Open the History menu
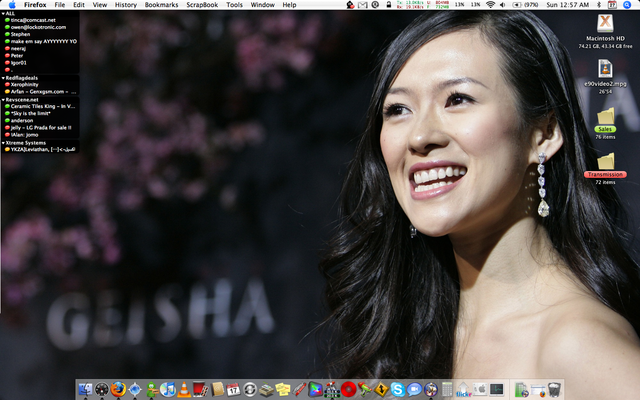The width and height of the screenshot is (640, 400). coord(126,5)
